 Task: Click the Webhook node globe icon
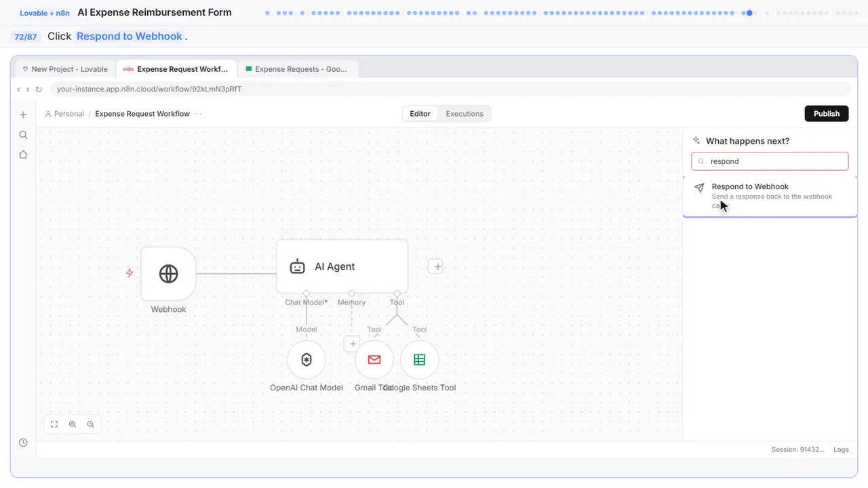click(168, 273)
